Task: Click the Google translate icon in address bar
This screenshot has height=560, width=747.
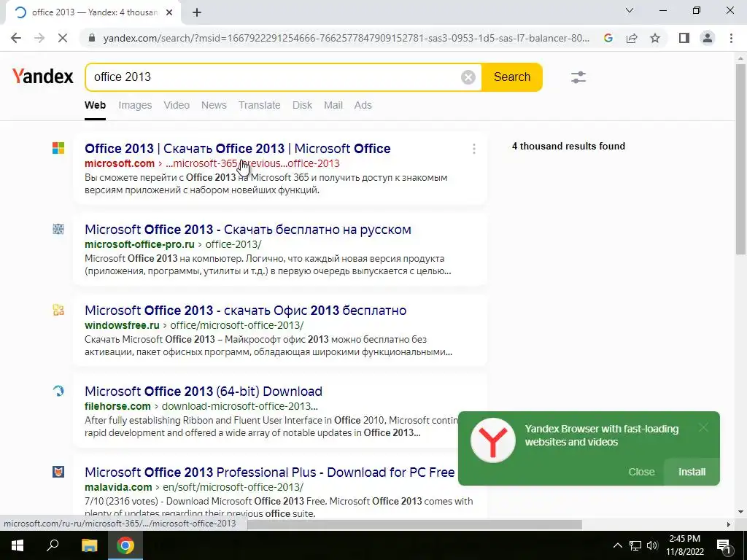Action: pos(608,38)
